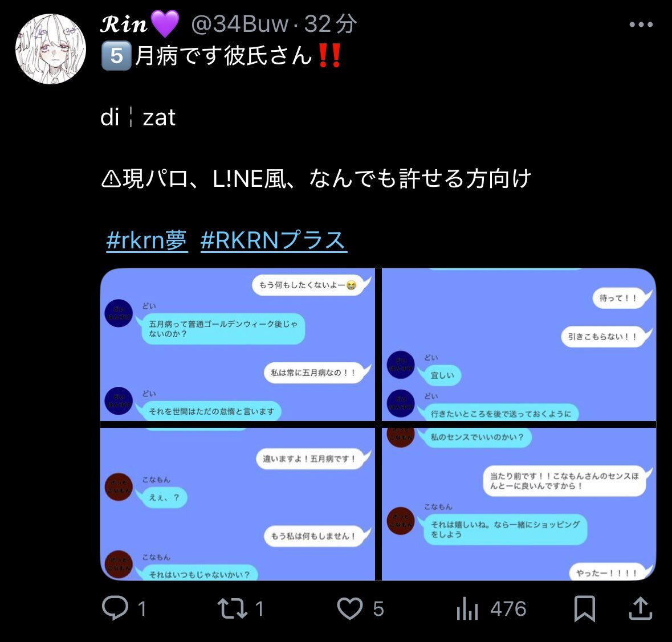Open the #RKRNプラス hashtag link
Viewport: 672px width, 642px height.
click(x=274, y=240)
